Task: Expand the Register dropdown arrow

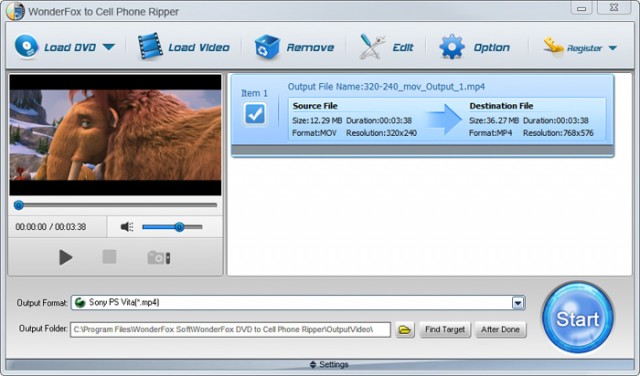Action: [613, 48]
